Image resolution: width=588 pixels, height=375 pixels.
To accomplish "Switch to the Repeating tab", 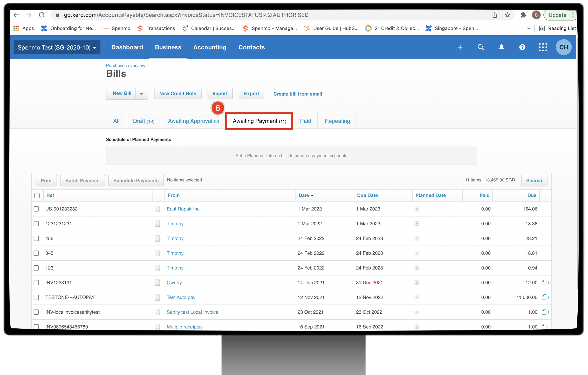I will pos(337,121).
